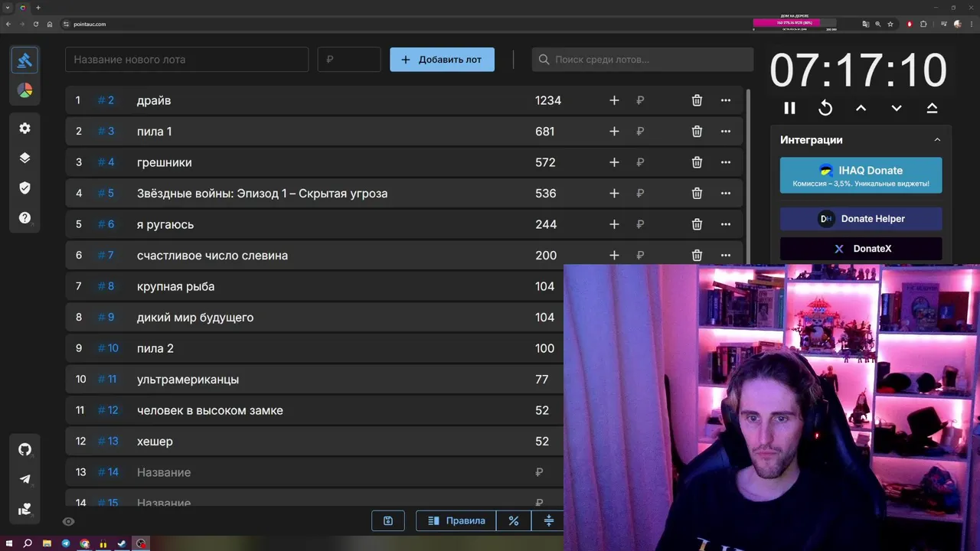Open the help question mark icon
Viewport: 980px width, 551px height.
tap(24, 218)
